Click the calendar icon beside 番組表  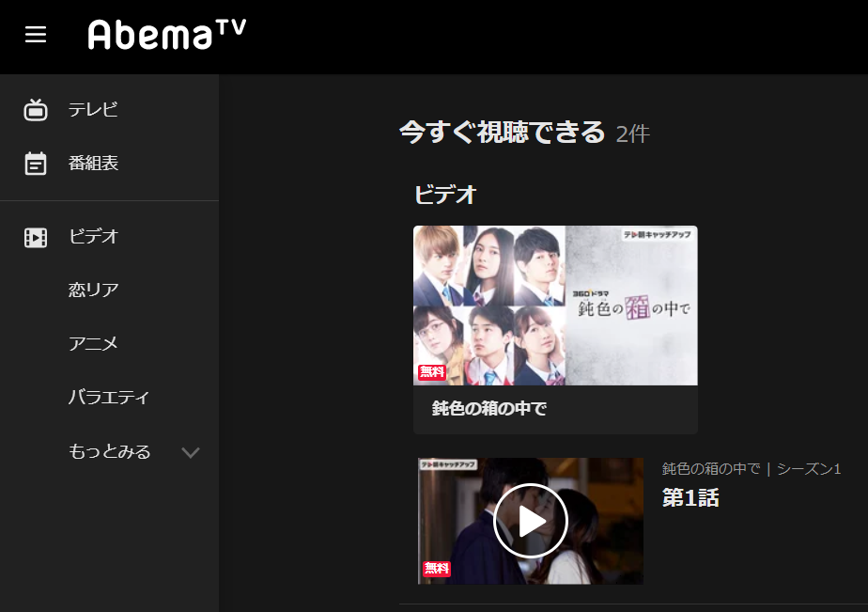(36, 164)
